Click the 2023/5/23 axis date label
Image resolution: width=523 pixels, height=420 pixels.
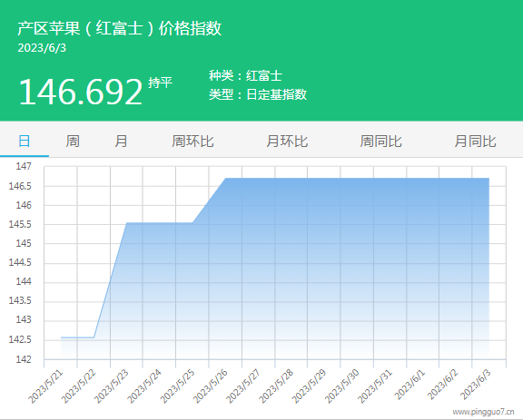point(112,386)
